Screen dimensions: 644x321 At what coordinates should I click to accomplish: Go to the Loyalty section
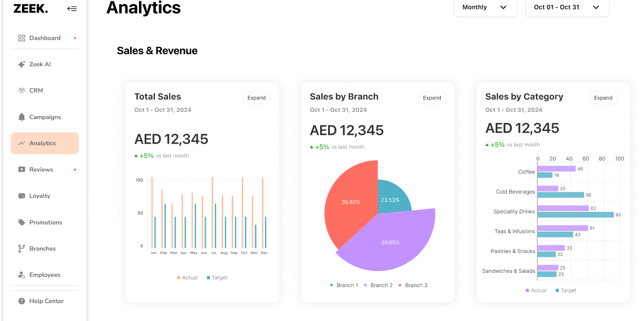click(x=45, y=196)
